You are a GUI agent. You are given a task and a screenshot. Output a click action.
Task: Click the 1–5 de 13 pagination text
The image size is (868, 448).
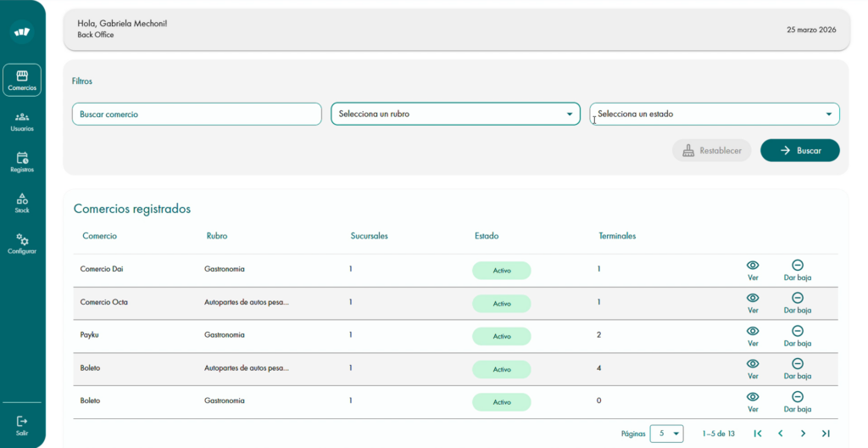click(x=719, y=434)
